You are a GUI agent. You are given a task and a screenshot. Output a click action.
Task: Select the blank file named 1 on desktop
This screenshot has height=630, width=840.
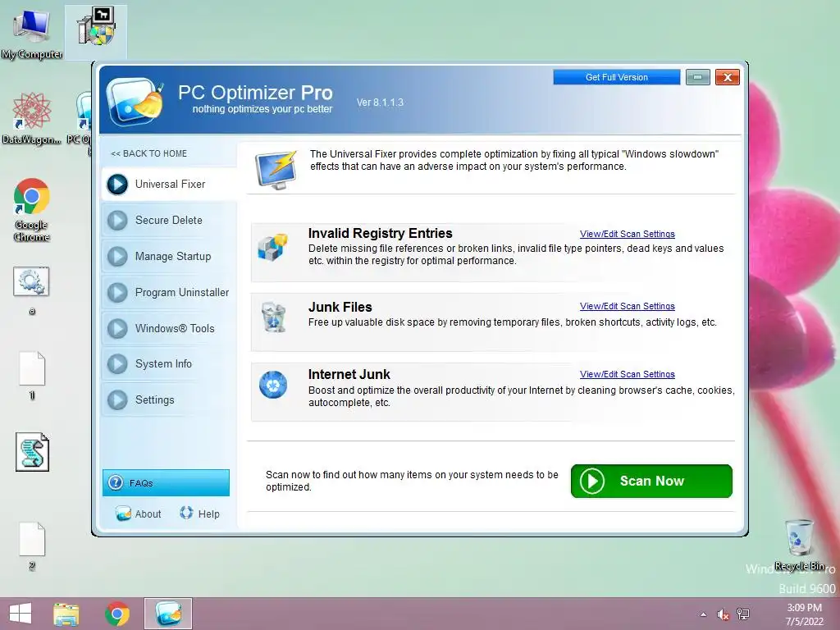[32, 376]
